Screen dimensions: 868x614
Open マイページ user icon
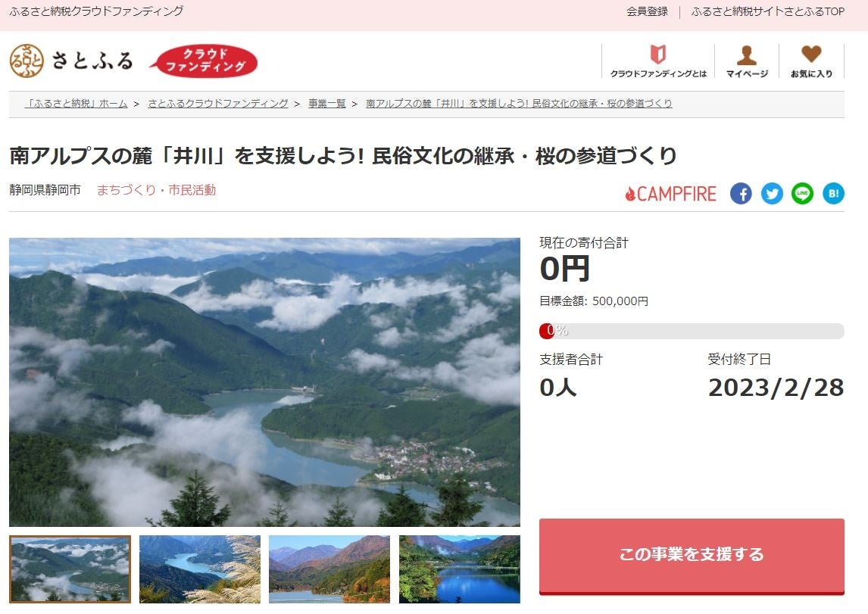coord(747,61)
